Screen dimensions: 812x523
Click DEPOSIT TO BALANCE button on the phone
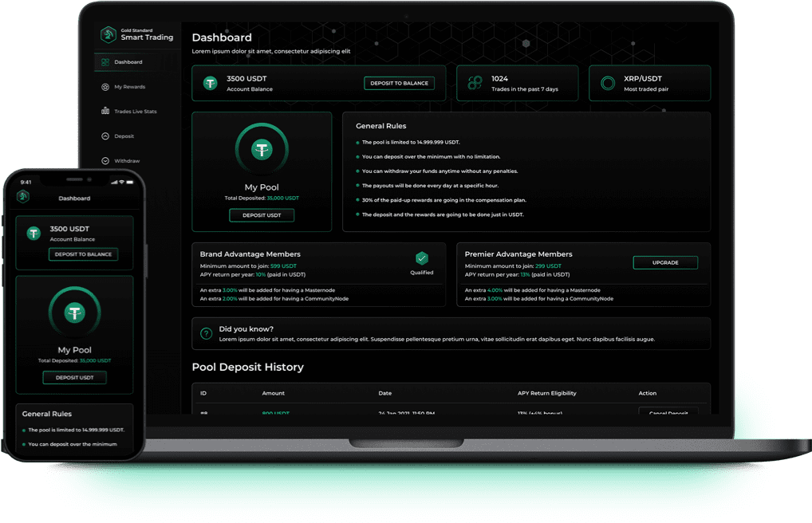84,254
